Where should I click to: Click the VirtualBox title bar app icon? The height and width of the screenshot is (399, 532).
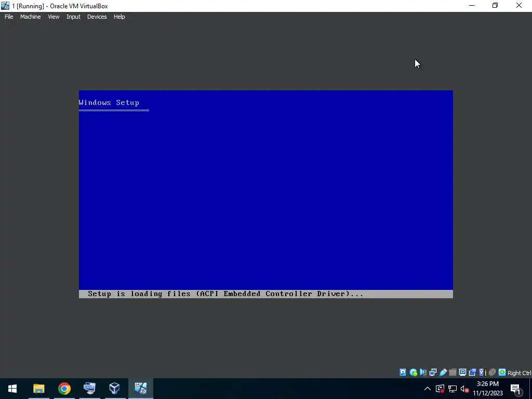click(5, 6)
